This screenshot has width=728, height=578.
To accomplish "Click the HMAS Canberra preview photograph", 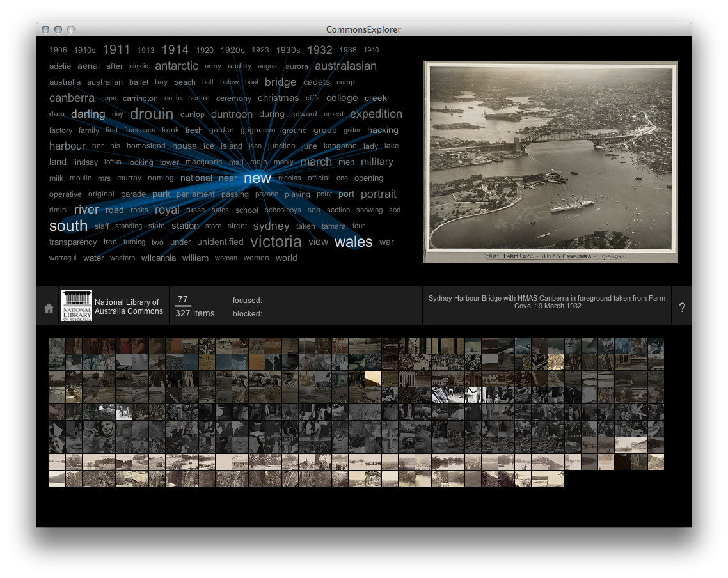I will tap(549, 162).
